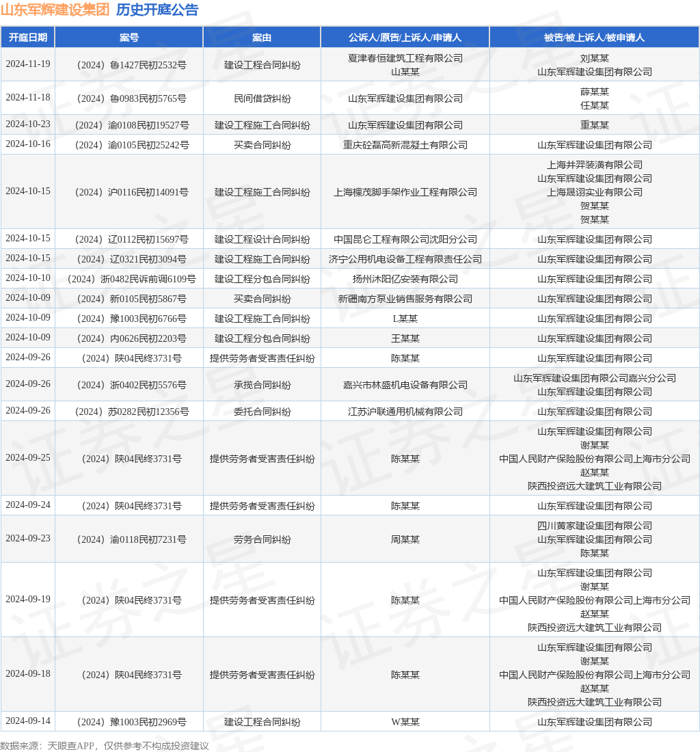The height and width of the screenshot is (752, 700).
Task: Select case number (2024)苏0282民初12356号
Action: click(x=131, y=412)
